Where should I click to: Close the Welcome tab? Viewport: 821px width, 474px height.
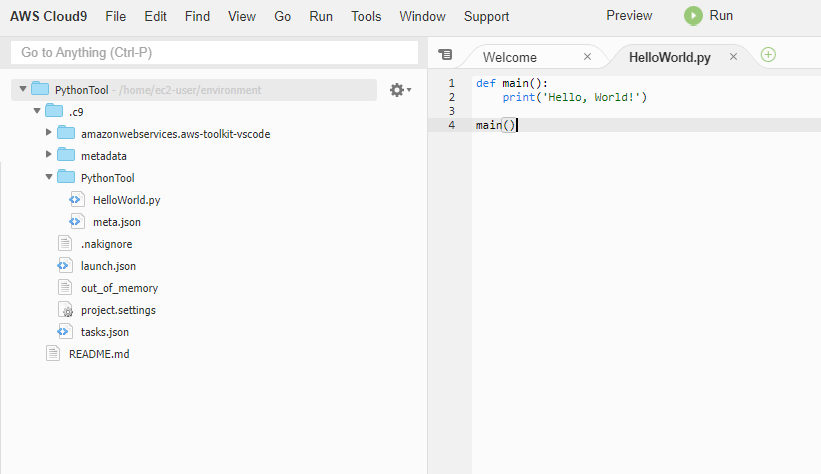pyautogui.click(x=587, y=57)
